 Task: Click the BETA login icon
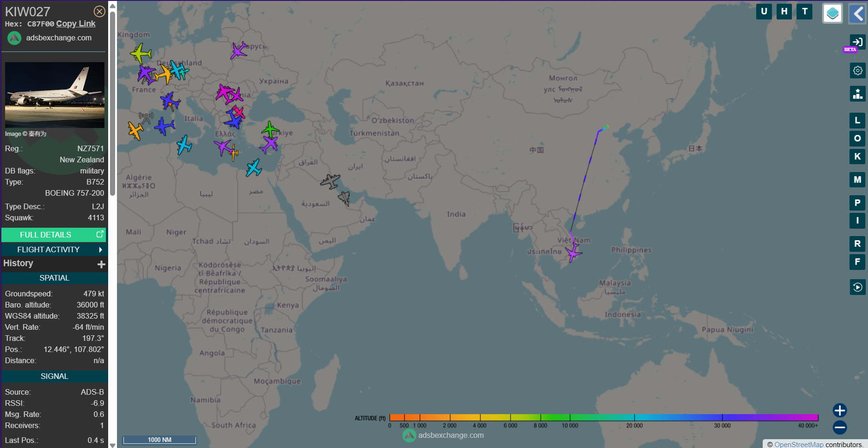tap(857, 42)
